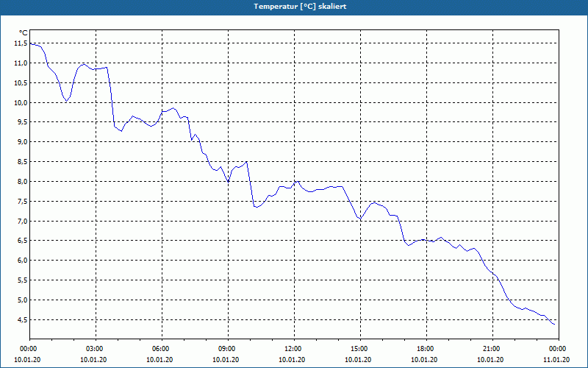
Task: Select the 00:00 label above 11.01.20
Action: click(559, 349)
